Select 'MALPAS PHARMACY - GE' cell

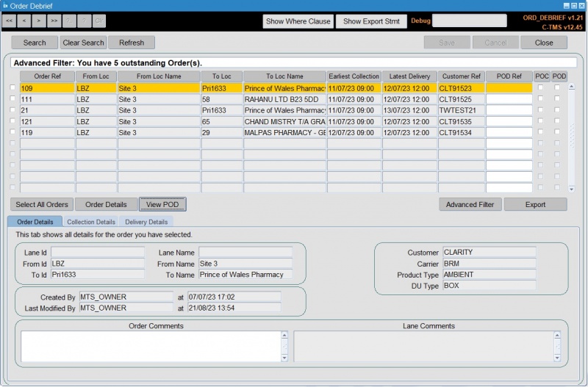click(284, 133)
